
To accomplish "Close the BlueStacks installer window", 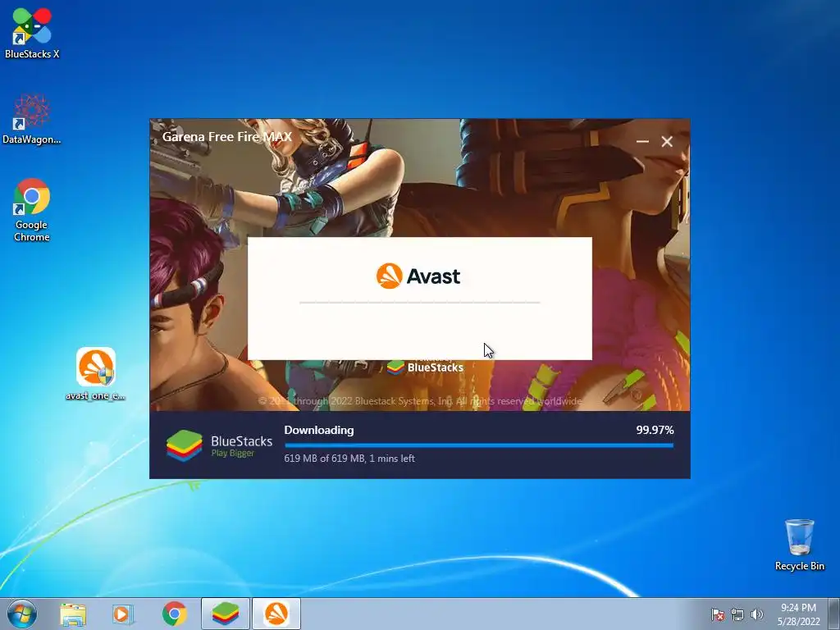I will 667,141.
